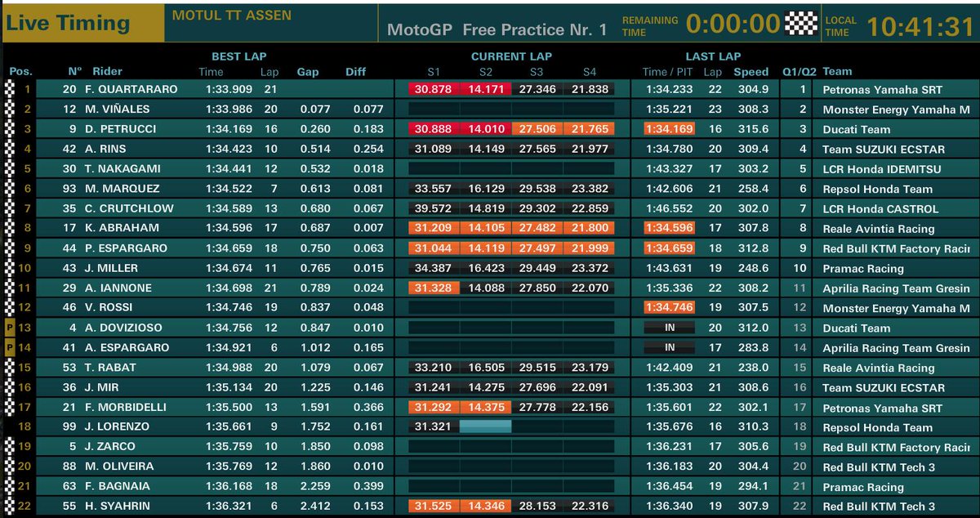Click the Speed column header
This screenshot has width=980, height=518.
tap(751, 72)
